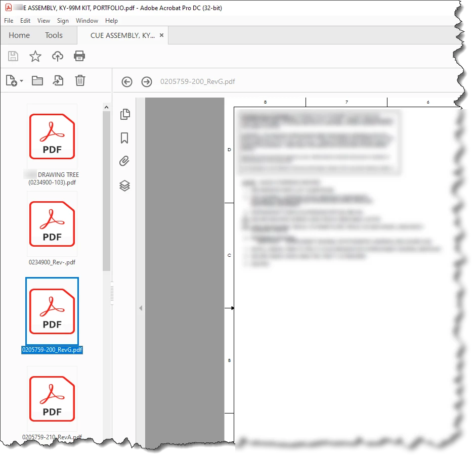
Task: Select the CUE ASSEMBLY, KY... document tab
Action: pos(122,35)
